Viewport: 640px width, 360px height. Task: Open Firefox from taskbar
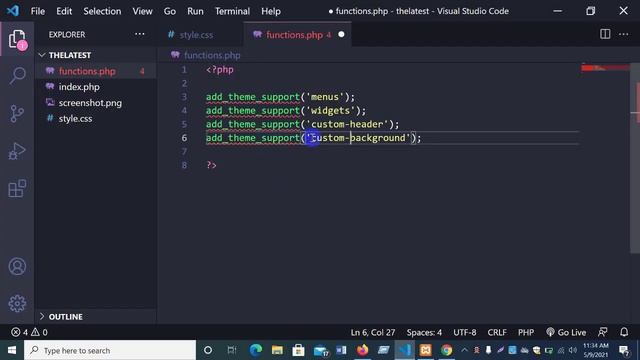pyautogui.click(x=362, y=350)
